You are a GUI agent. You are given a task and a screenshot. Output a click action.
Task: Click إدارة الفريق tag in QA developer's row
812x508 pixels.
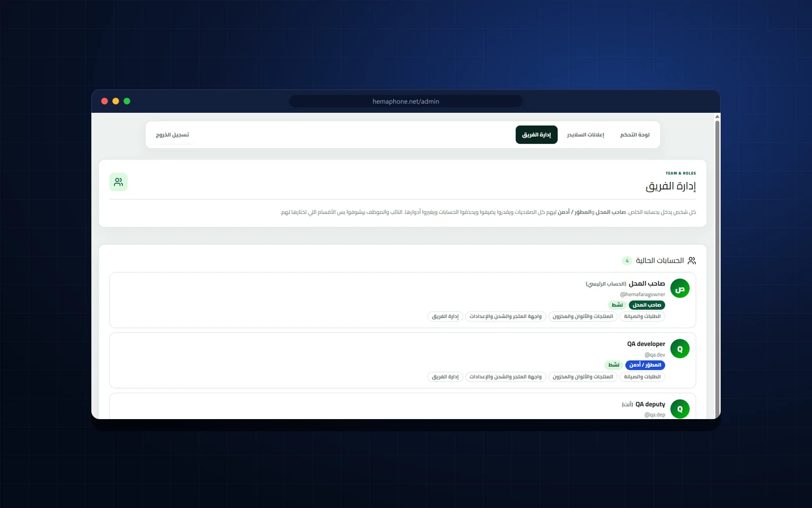pyautogui.click(x=445, y=377)
